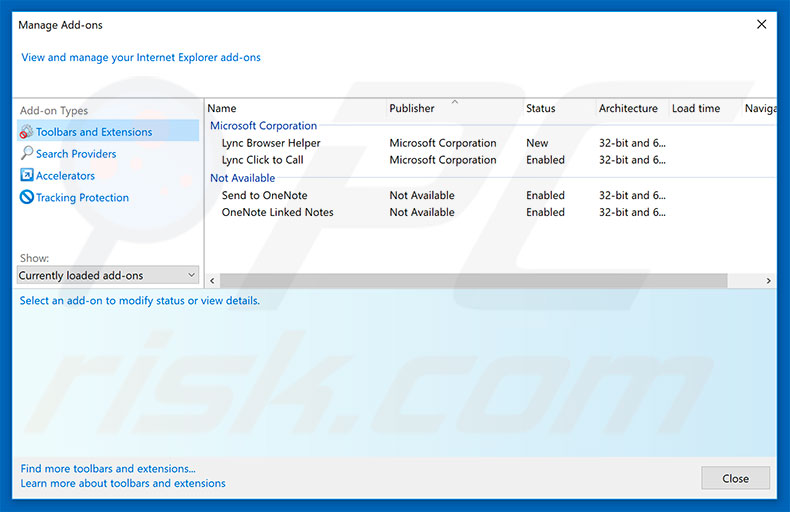Select the Search Providers add-on type

[76, 154]
